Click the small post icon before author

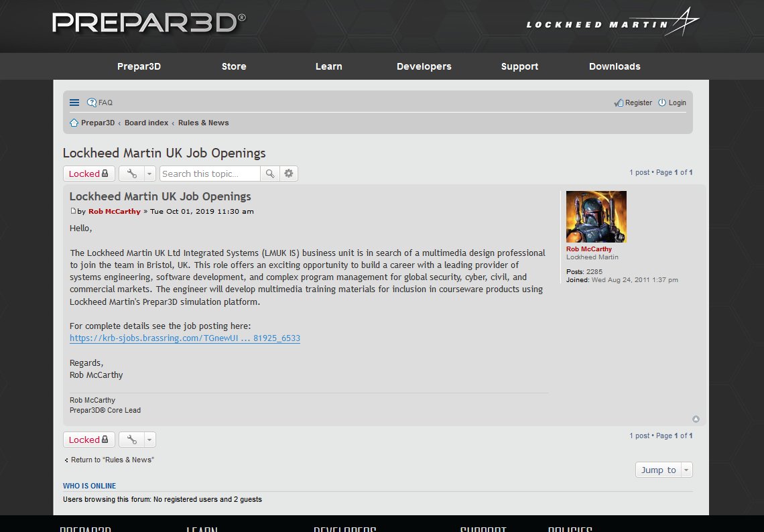tap(73, 211)
